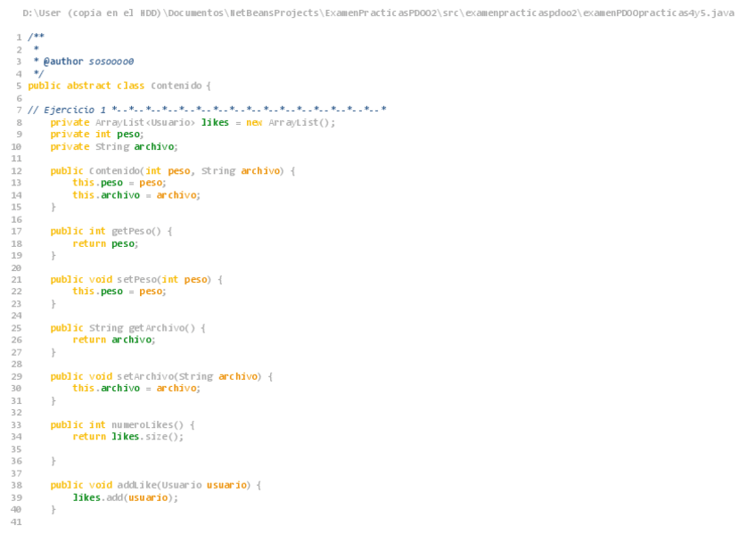Select the '// Ejercicio 1' comment line
Image resolution: width=756 pixels, height=534 pixels.
click(x=207, y=110)
